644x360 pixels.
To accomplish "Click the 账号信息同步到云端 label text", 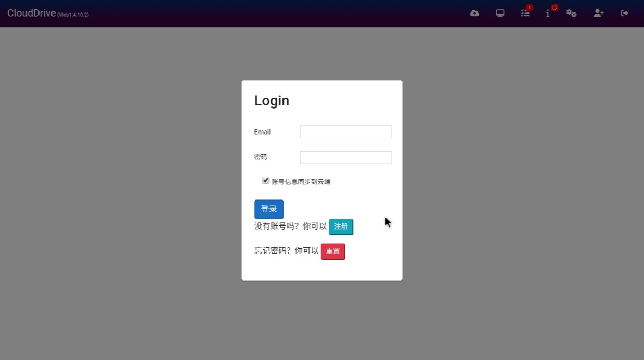I will [x=301, y=182].
